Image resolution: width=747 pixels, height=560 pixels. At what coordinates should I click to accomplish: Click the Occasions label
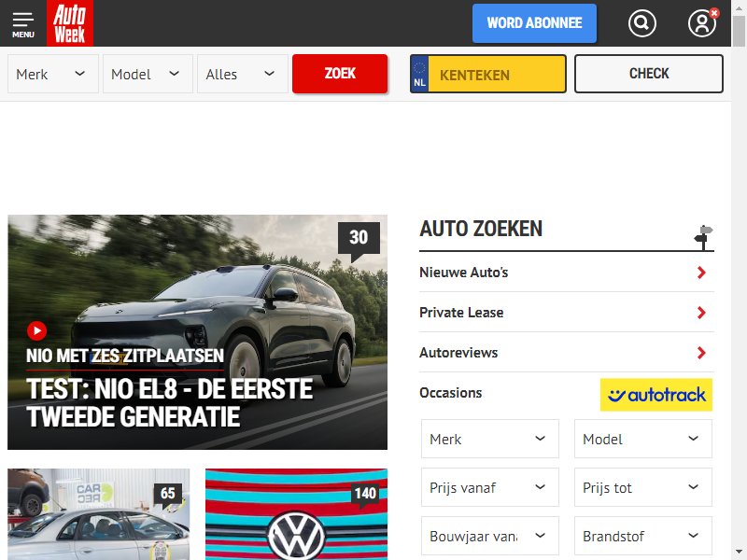450,393
